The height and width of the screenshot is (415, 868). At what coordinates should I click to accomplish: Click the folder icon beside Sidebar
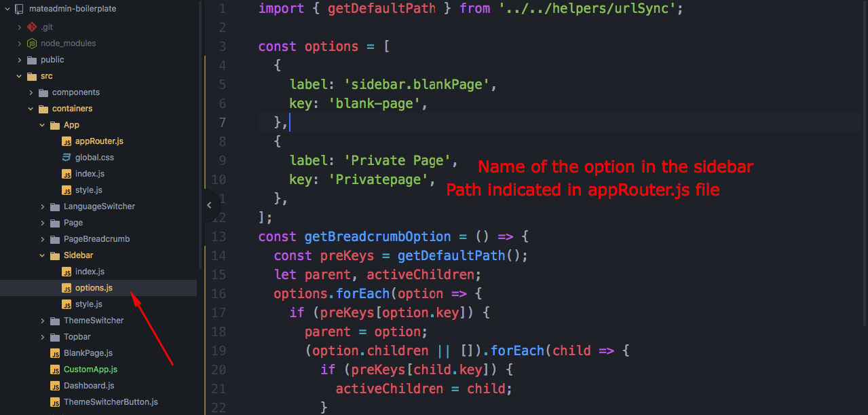(55, 255)
